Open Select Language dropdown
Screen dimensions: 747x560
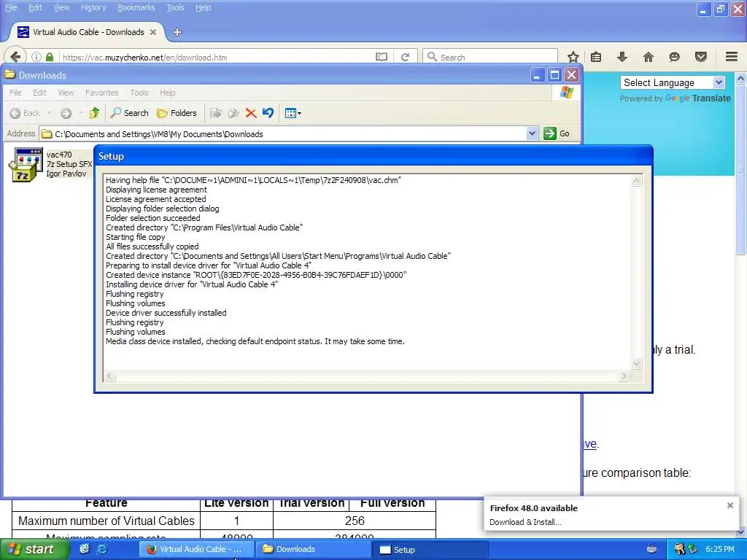(x=672, y=83)
